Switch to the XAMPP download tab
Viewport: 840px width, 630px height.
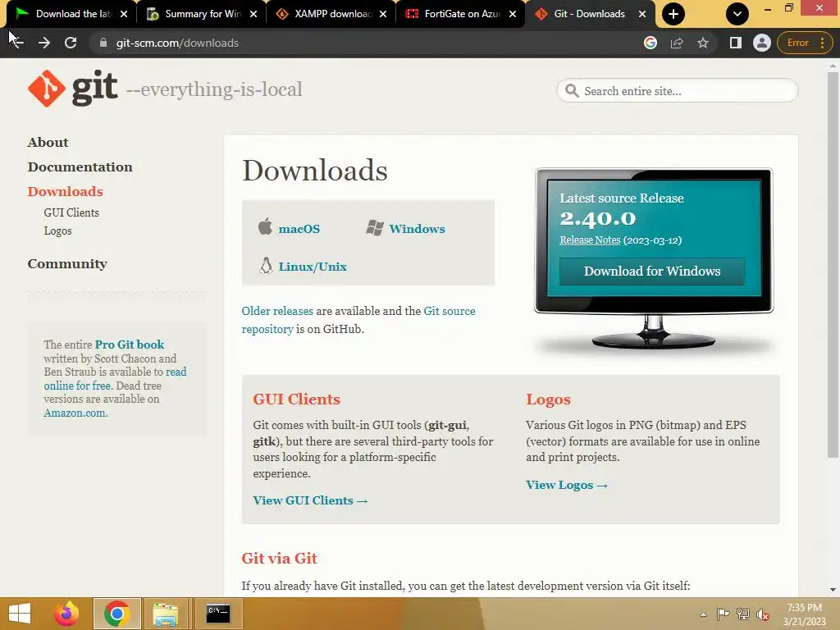click(331, 14)
